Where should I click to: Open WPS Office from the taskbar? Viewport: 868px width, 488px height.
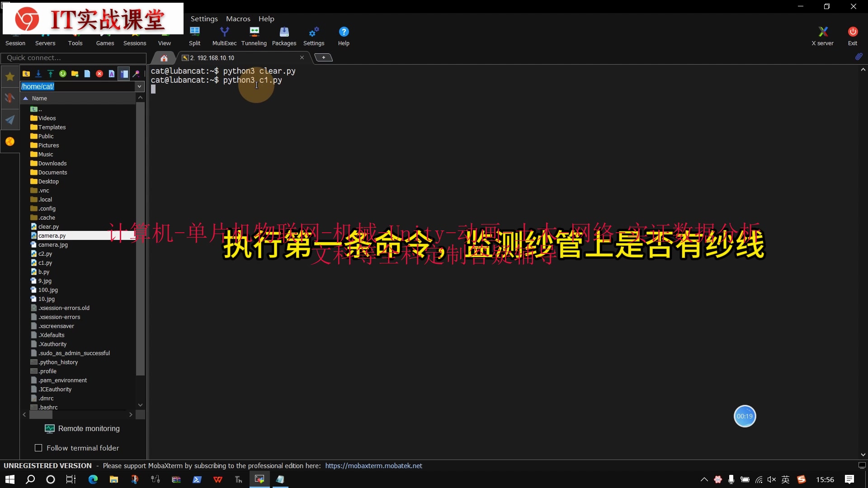(x=218, y=479)
